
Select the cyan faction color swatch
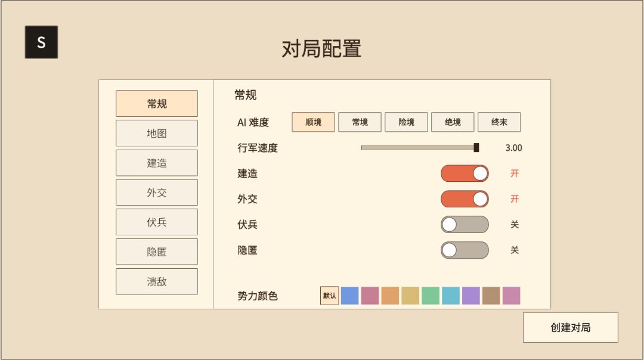point(451,296)
